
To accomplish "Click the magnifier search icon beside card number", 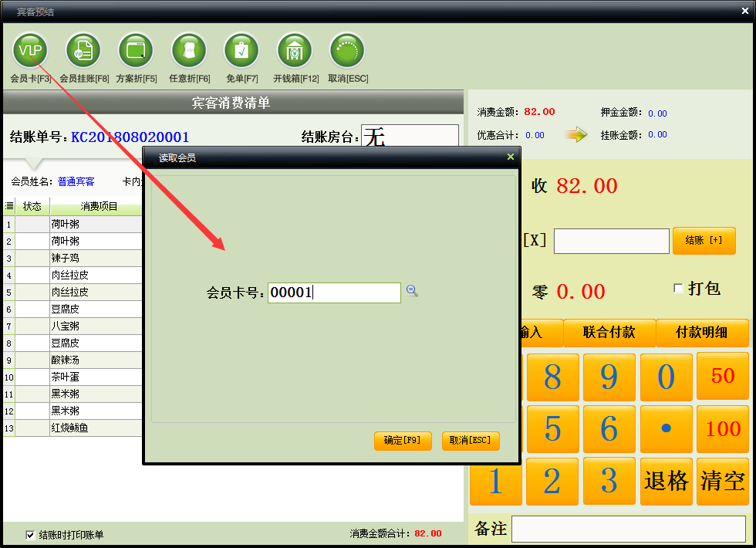I will click(412, 291).
